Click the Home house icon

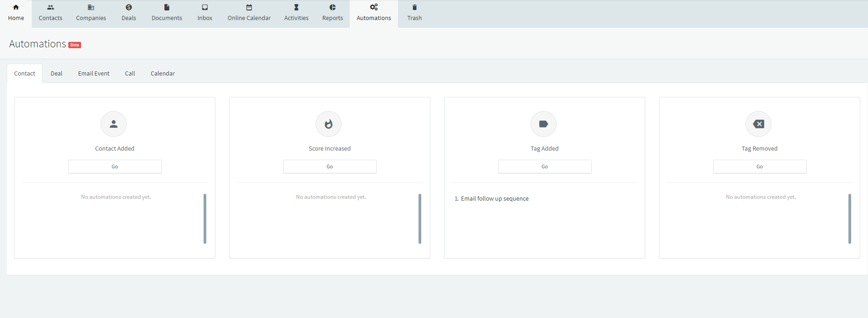16,7
